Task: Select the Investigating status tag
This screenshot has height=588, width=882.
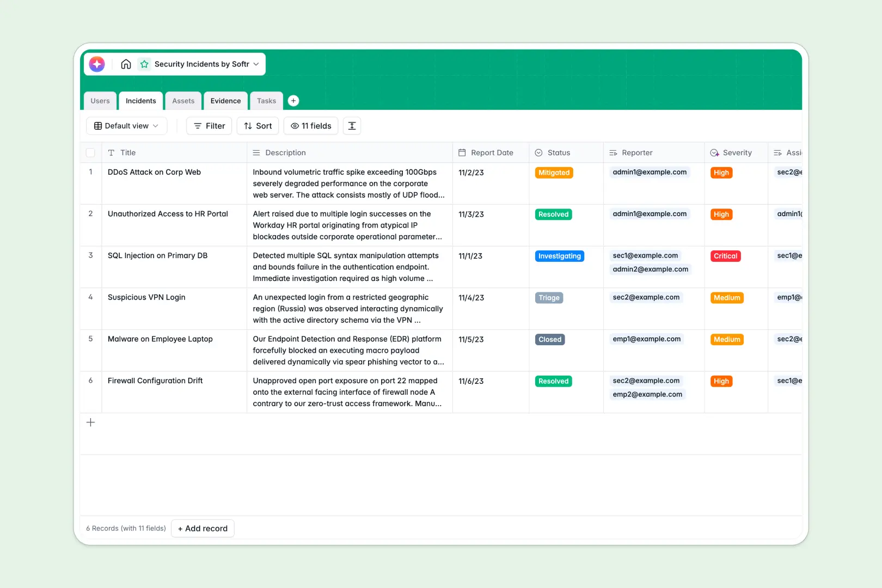Action: pyautogui.click(x=560, y=256)
